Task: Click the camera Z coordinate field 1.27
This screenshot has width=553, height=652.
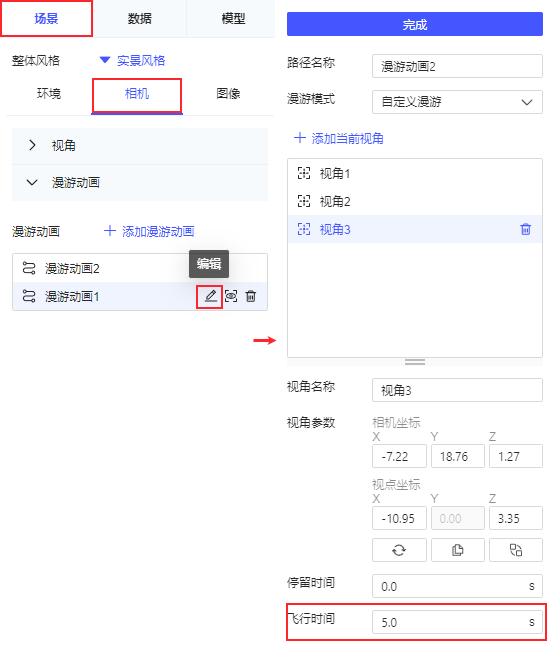Action: 516,456
